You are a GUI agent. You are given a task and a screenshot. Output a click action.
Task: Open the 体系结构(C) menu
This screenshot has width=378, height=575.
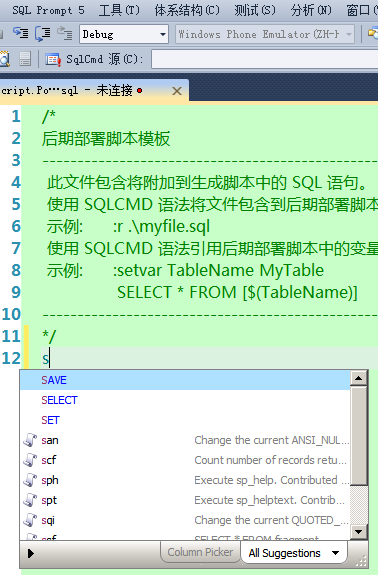click(187, 10)
